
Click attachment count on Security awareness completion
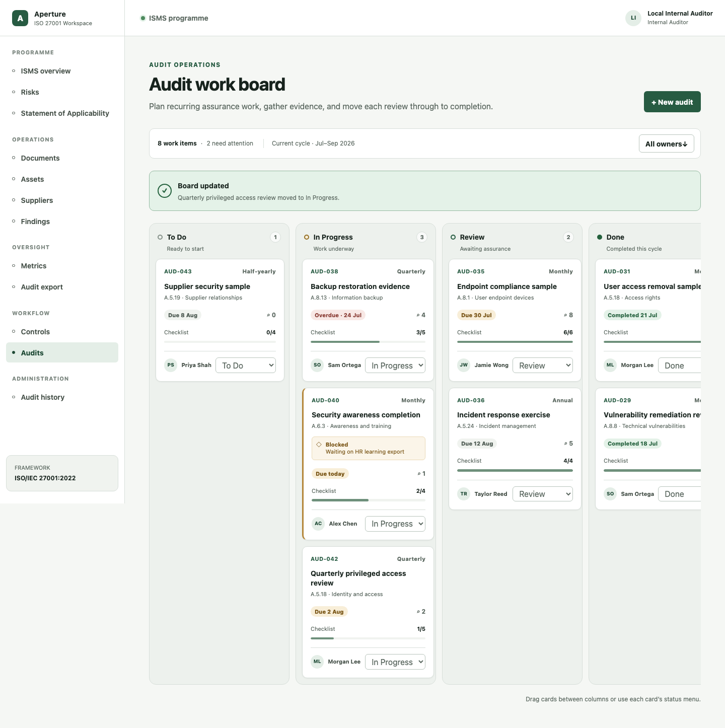point(421,474)
